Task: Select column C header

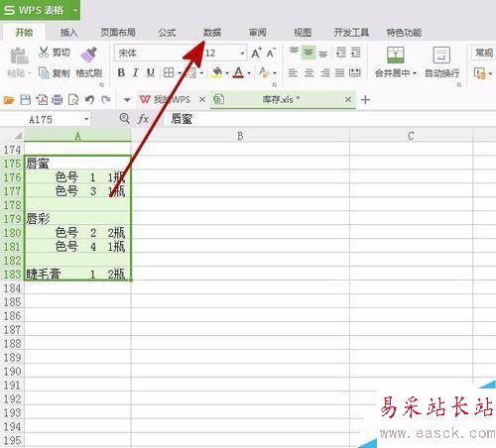Action: [411, 136]
